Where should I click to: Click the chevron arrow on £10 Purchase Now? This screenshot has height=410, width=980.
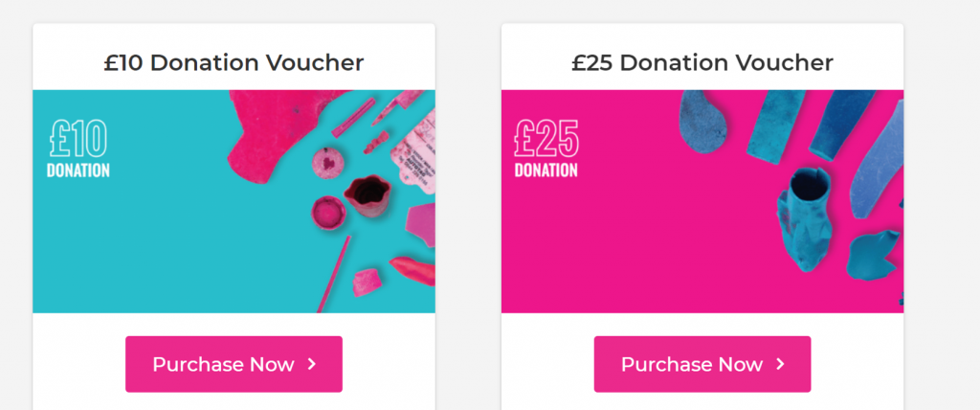tap(312, 364)
